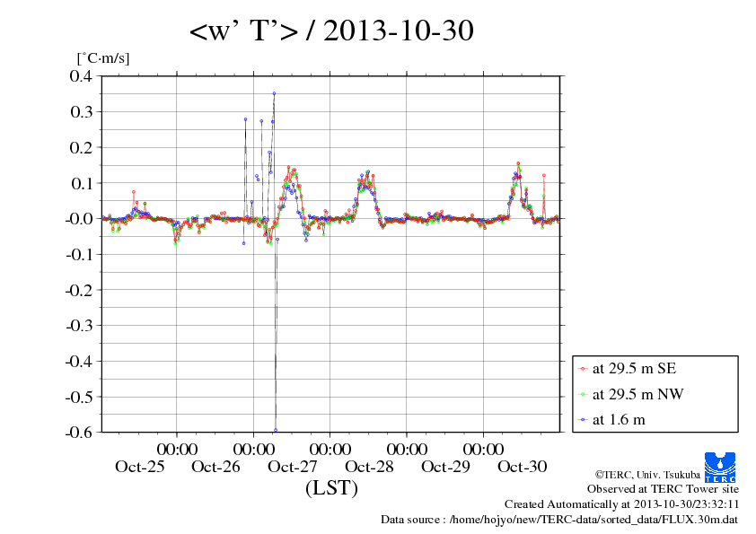Select legend text 'at 1.6 m'
756x534 pixels.
click(x=619, y=420)
